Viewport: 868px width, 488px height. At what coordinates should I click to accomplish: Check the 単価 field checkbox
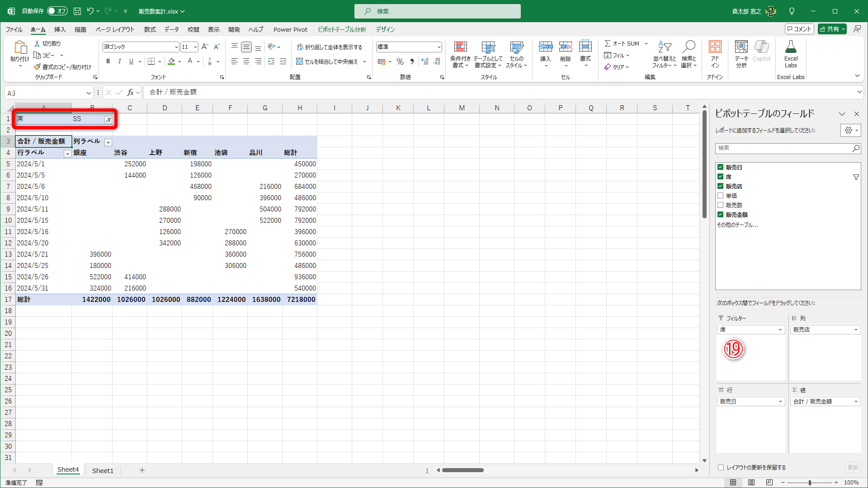tap(721, 196)
